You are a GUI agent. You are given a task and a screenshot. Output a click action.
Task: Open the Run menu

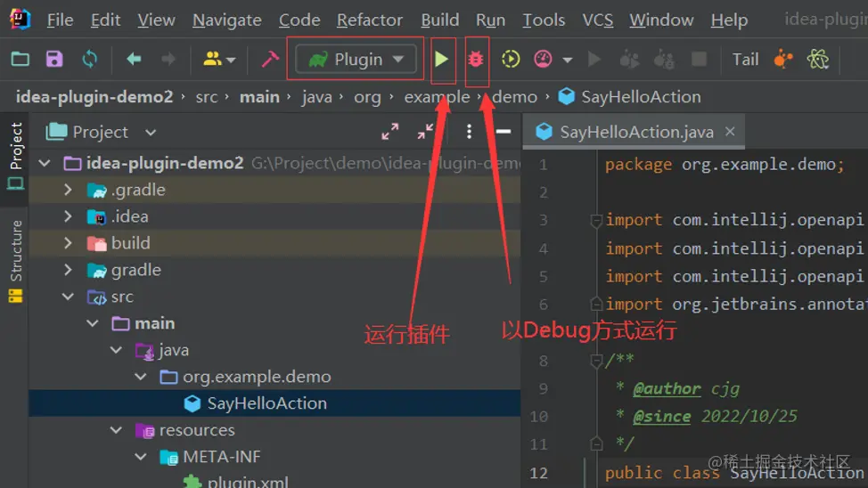(x=490, y=20)
